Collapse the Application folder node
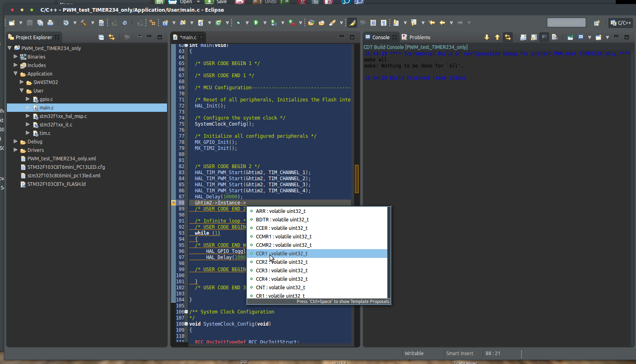The image size is (636, 364). coord(16,74)
